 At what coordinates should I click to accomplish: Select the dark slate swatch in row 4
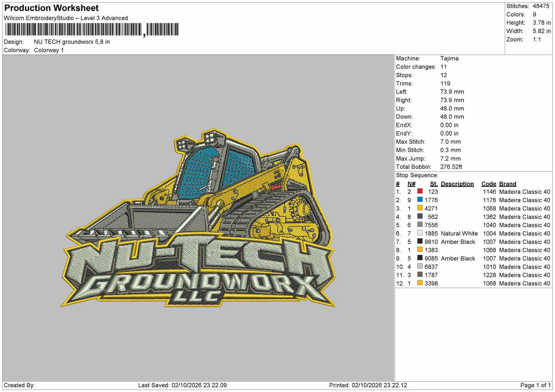pos(419,216)
